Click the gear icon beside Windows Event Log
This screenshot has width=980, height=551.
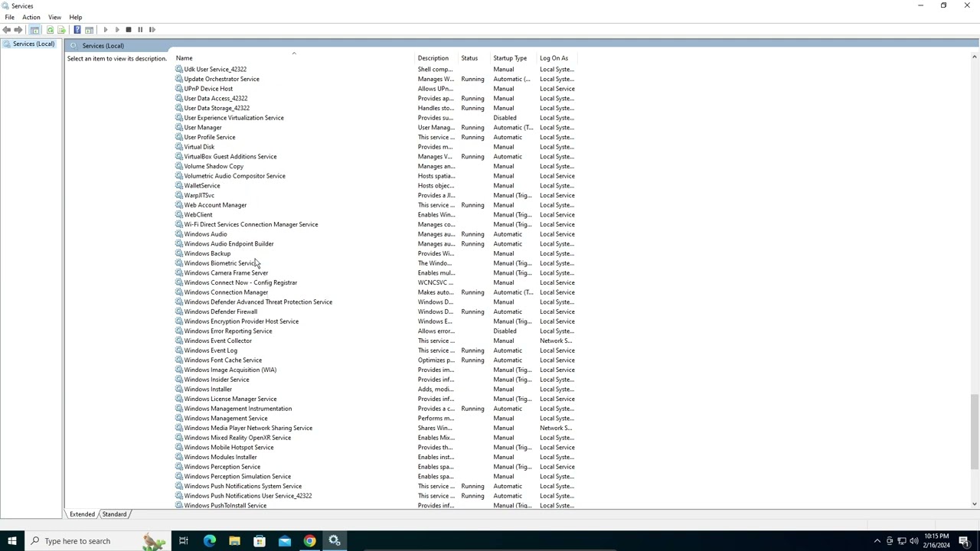click(179, 350)
